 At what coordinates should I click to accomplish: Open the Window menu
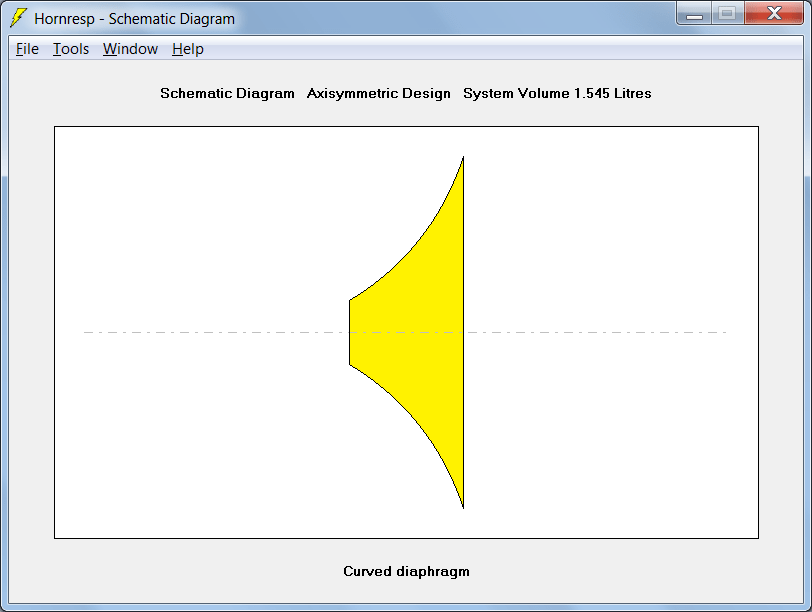click(130, 49)
